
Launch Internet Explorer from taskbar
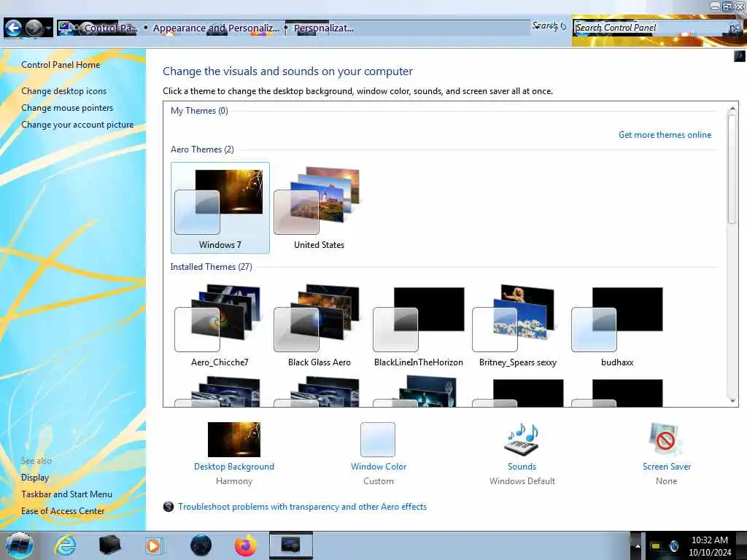[x=65, y=545]
